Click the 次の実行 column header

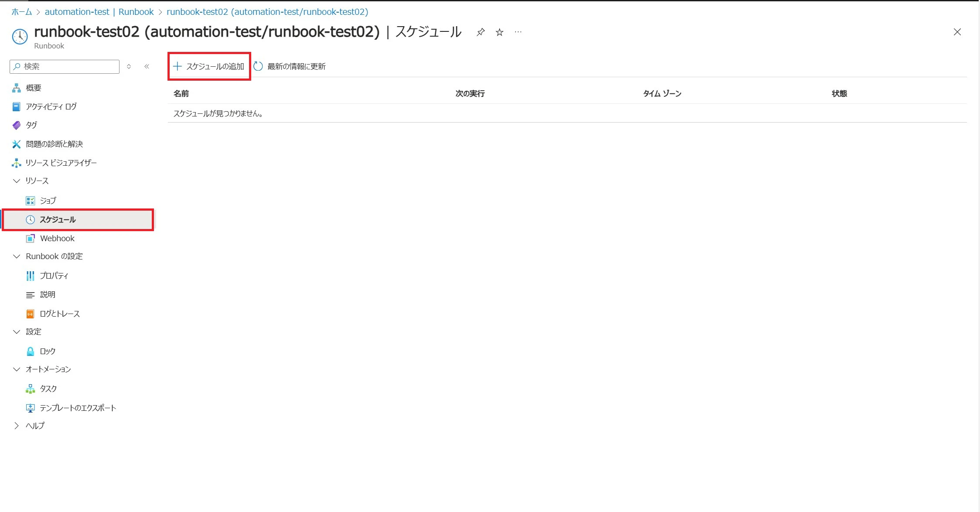pyautogui.click(x=470, y=93)
